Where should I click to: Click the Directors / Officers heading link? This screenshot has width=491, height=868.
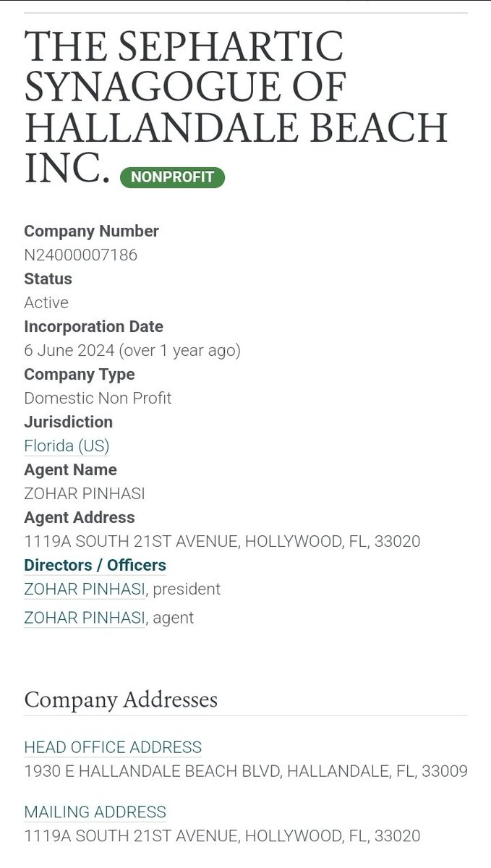coord(95,565)
